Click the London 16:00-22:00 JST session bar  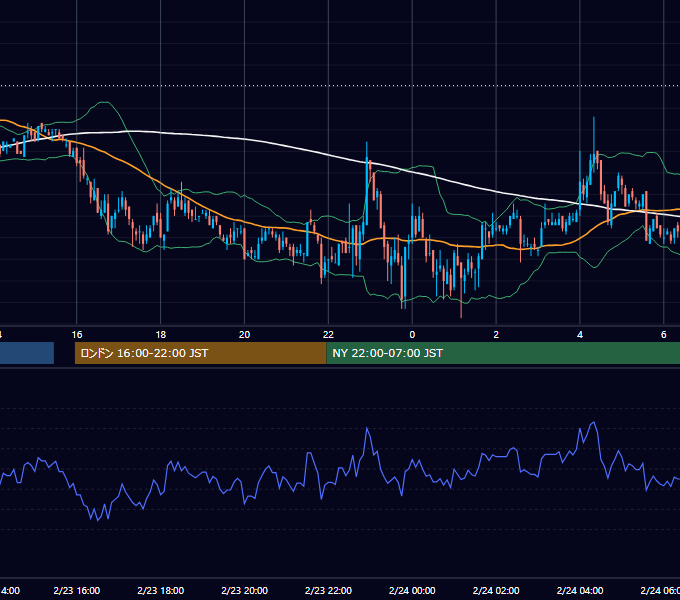[200, 353]
